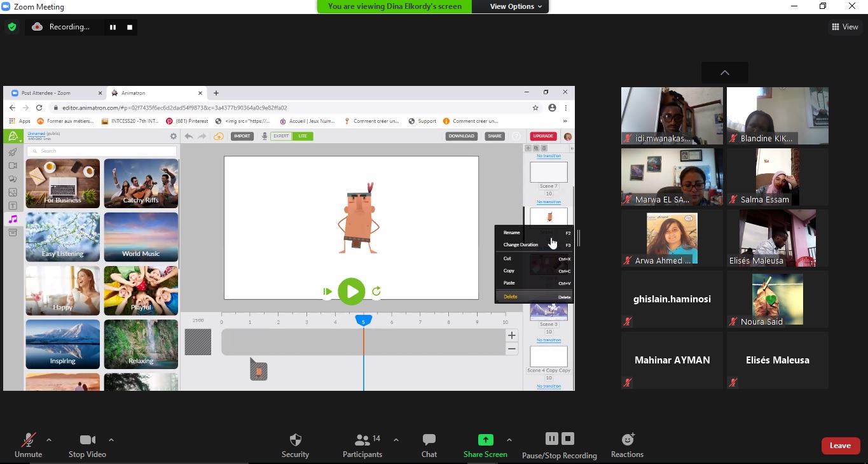Viewport: 868px width, 464px height.
Task: Switch the editor to LITE mode
Action: pos(303,136)
